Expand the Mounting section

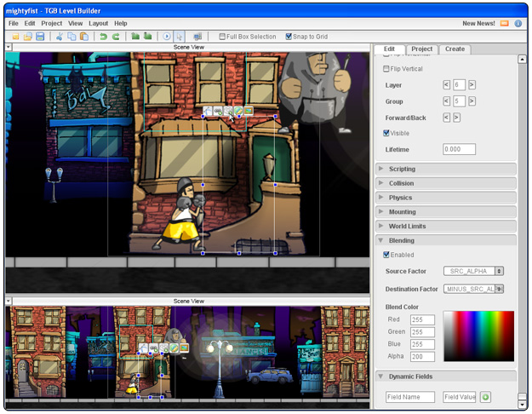(x=446, y=211)
